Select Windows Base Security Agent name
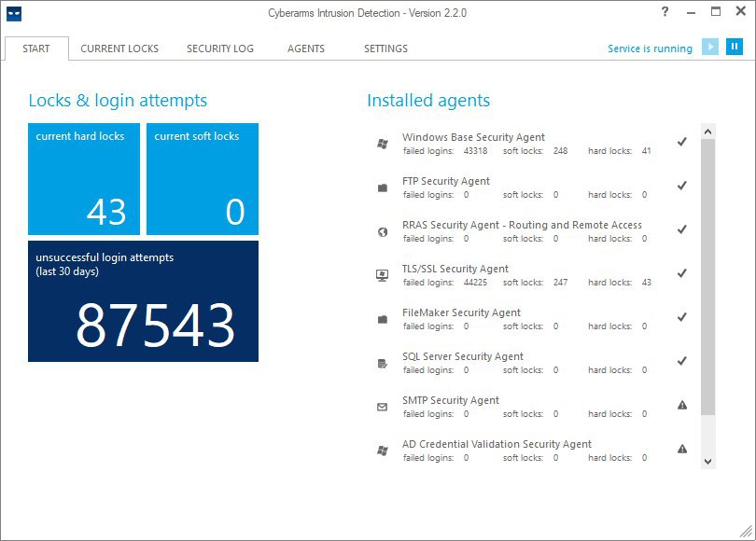Screen dimensions: 756x541 [x=473, y=137]
